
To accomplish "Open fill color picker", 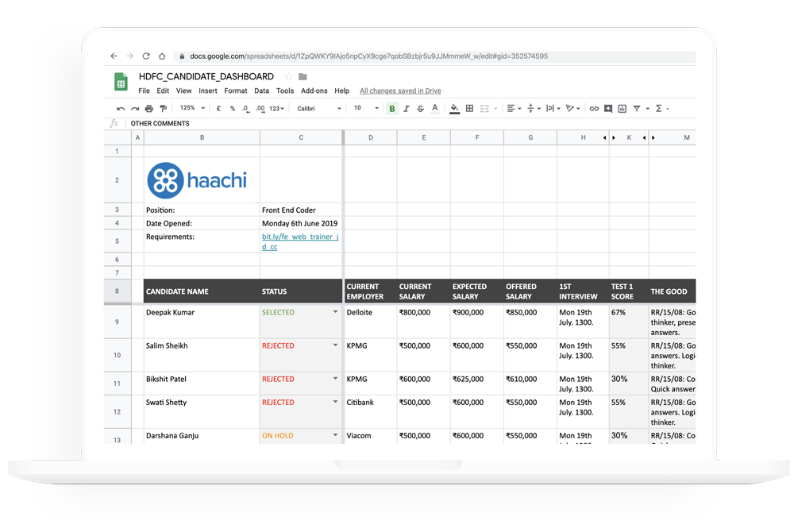I will tap(454, 108).
